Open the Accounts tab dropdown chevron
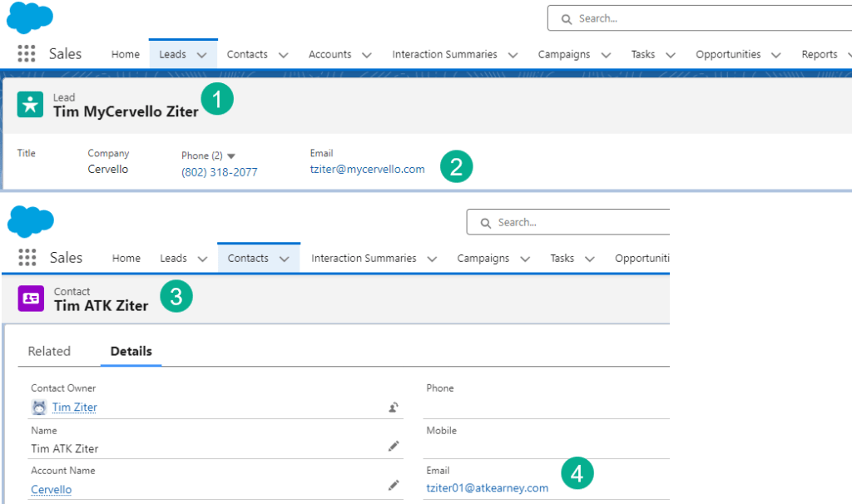This screenshot has height=504, width=852. 366,55
